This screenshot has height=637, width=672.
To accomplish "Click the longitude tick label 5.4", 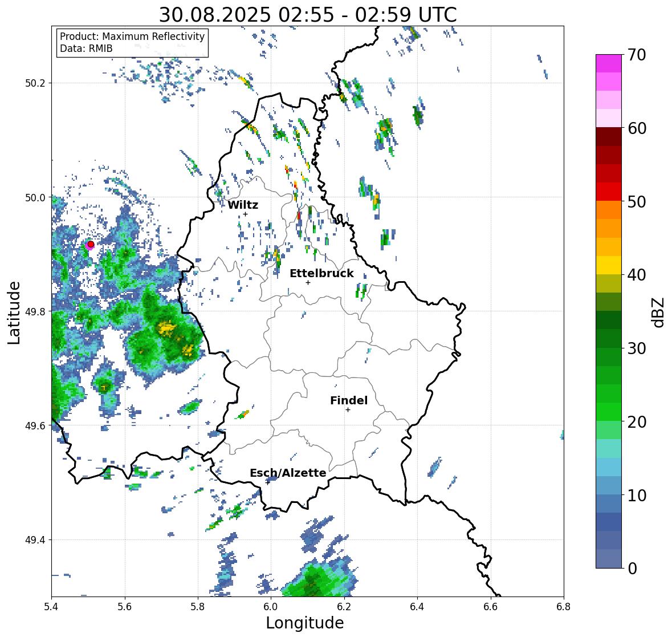I will [51, 607].
